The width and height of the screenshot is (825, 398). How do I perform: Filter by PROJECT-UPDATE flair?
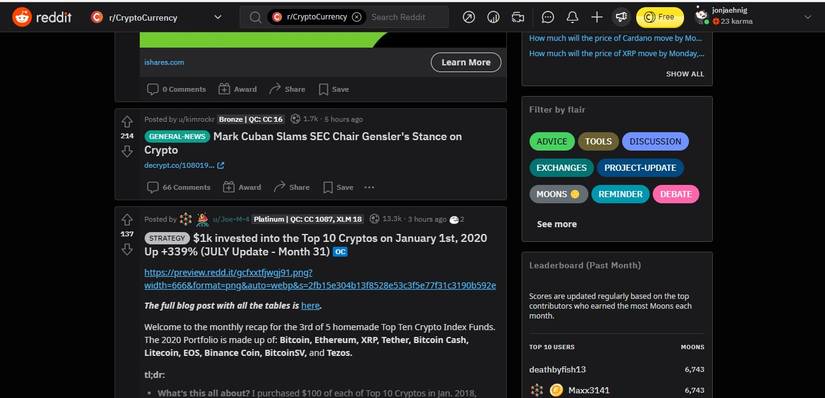[x=640, y=167]
